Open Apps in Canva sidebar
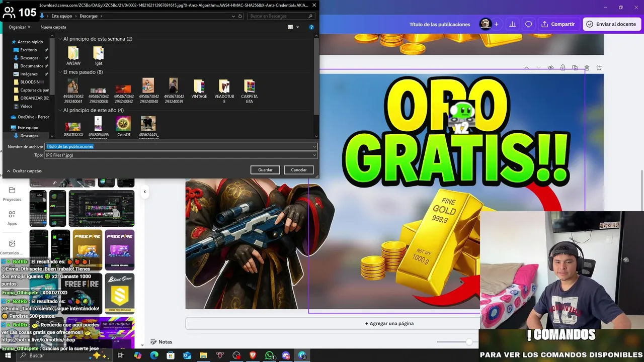The image size is (644, 362). pyautogui.click(x=12, y=218)
